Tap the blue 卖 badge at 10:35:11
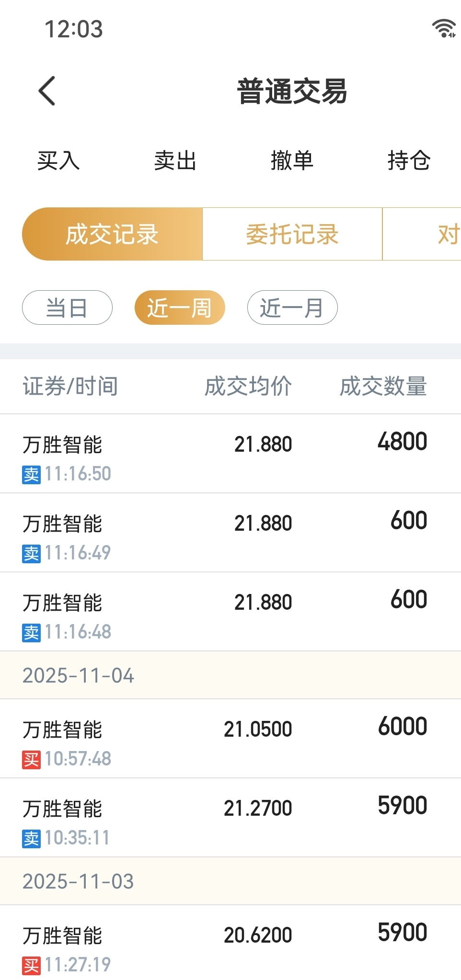 pyautogui.click(x=32, y=838)
